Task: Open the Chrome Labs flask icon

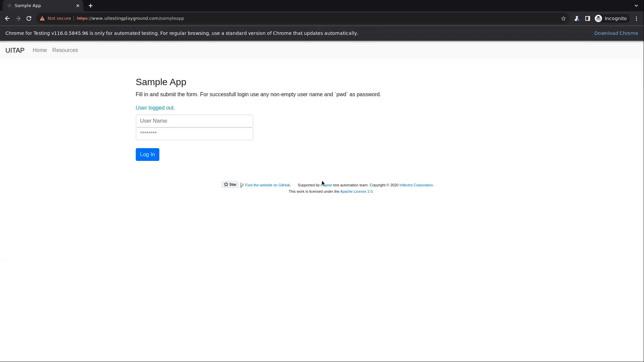Action: pyautogui.click(x=577, y=18)
